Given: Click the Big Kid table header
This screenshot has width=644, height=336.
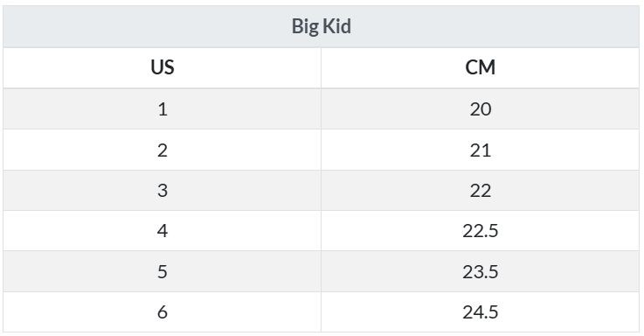Looking at the screenshot, I should click(x=322, y=26).
